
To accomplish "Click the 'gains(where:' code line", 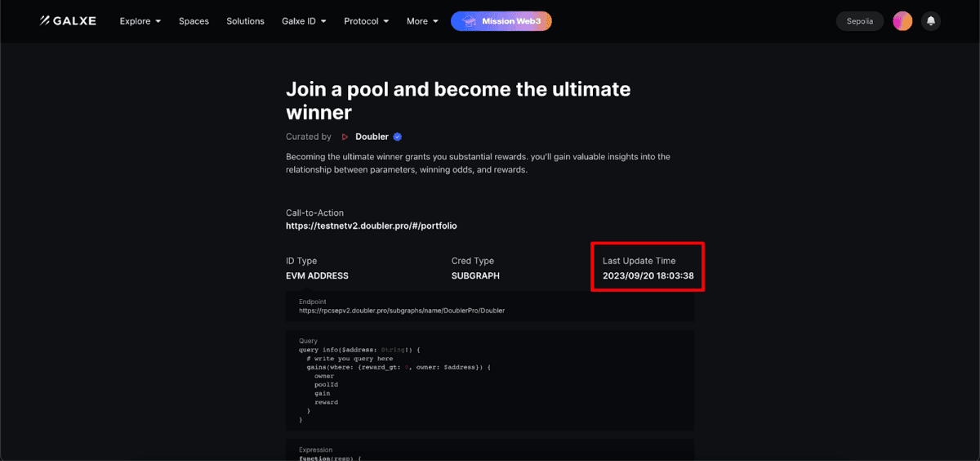I will (398, 368).
